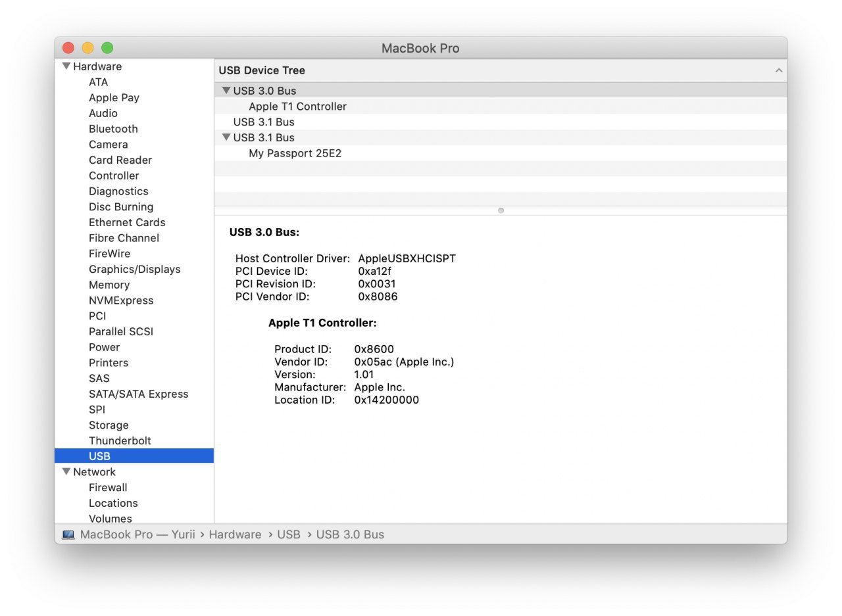This screenshot has height=616, width=842.
Task: Click USB in the bottom path bar
Action: tap(289, 535)
